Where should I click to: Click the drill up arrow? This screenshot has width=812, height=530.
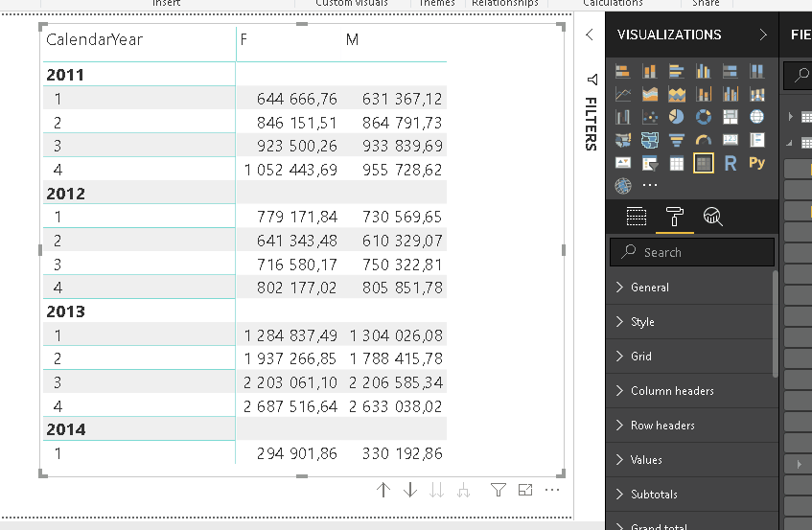click(383, 490)
